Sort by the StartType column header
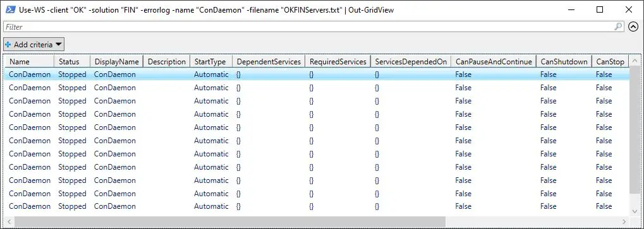Screen dimensions: 644x229 (x=212, y=61)
